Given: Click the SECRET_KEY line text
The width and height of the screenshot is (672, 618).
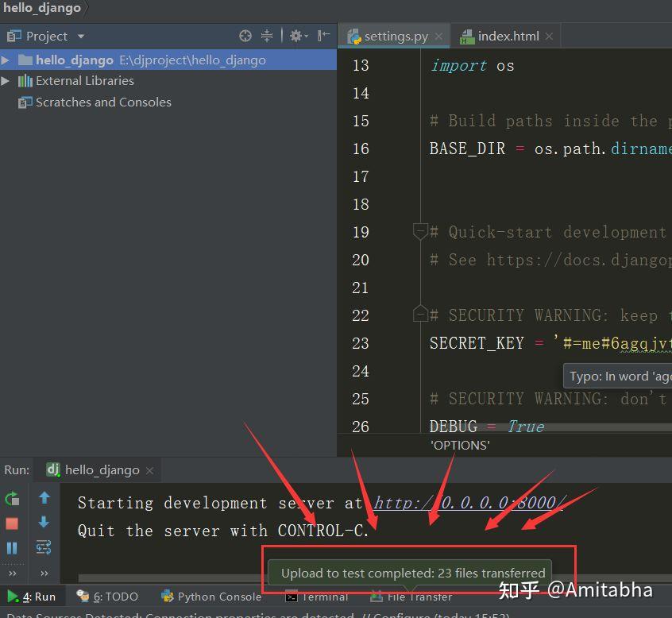Looking at the screenshot, I should [x=550, y=343].
